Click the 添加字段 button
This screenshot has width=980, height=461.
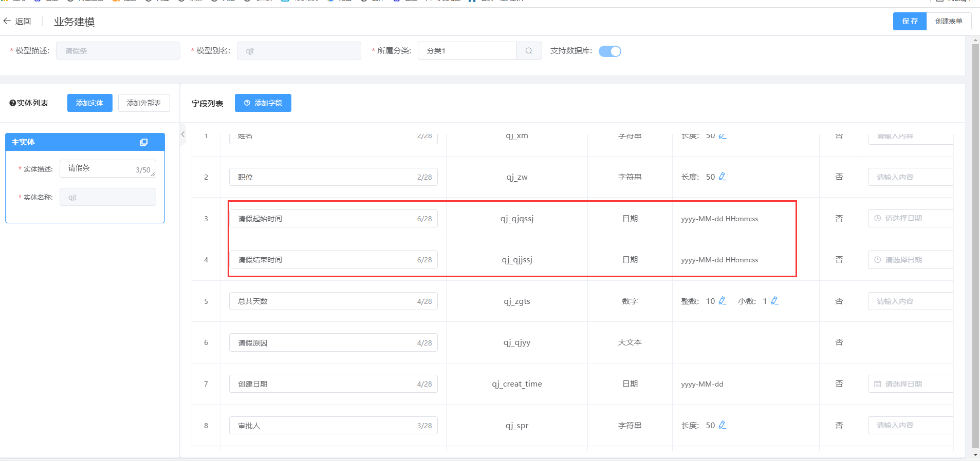[263, 103]
